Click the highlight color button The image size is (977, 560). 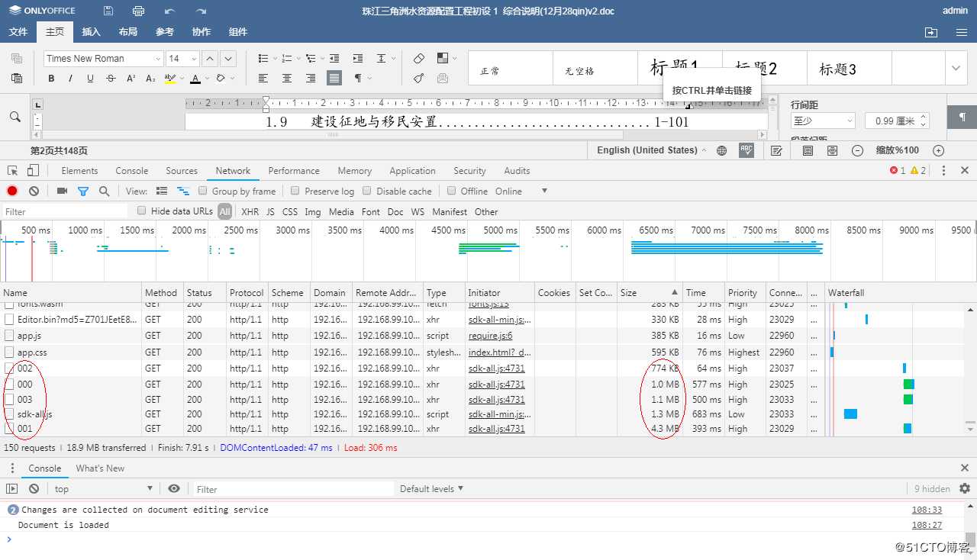coord(170,79)
